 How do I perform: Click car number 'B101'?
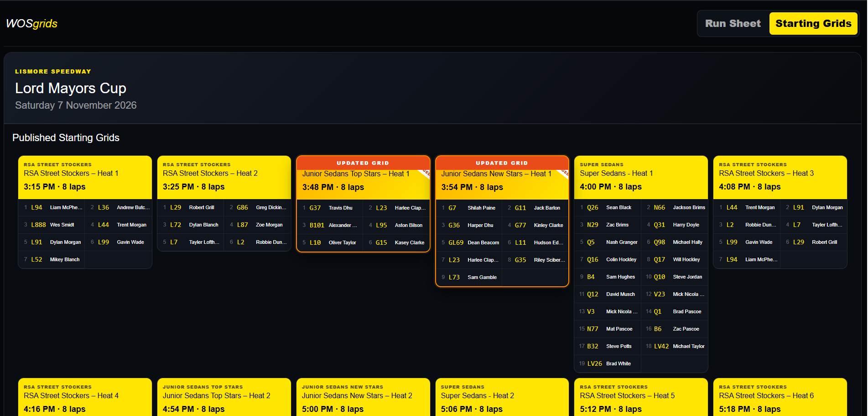click(317, 225)
